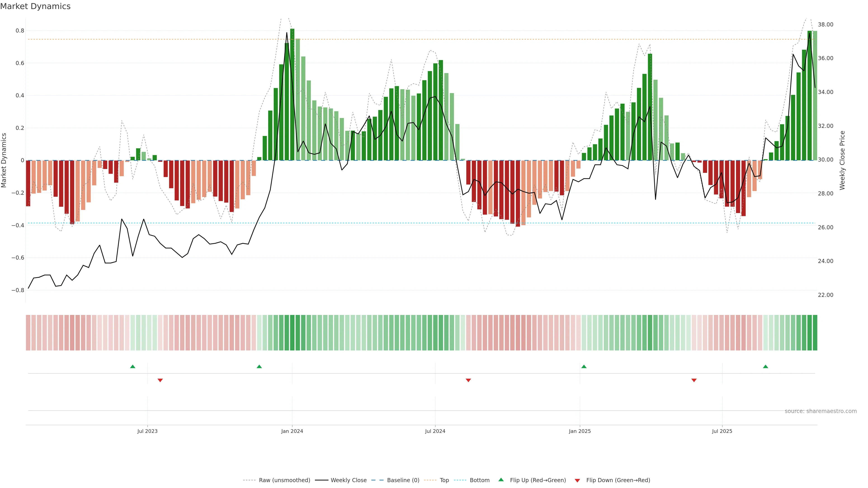Click the green flip-up triangle before Jan 2024
The width and height of the screenshot is (868, 488).
pyautogui.click(x=259, y=366)
